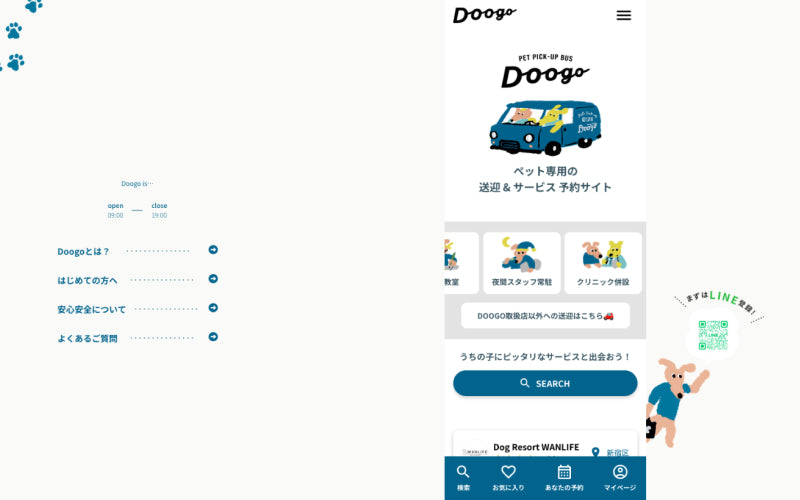Viewport: 800px width, 500px height.
Task: Click DOOGO取扱店以外への送迎はこちら button
Action: (545, 316)
